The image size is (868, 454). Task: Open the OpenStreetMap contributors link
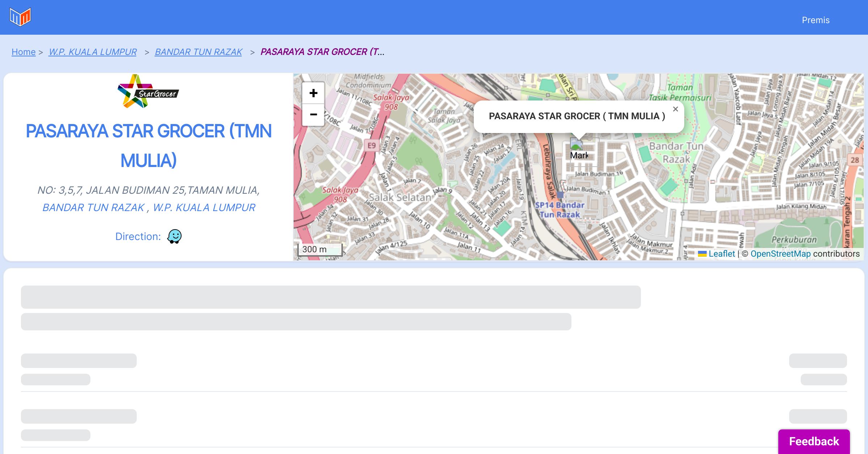[x=780, y=254]
